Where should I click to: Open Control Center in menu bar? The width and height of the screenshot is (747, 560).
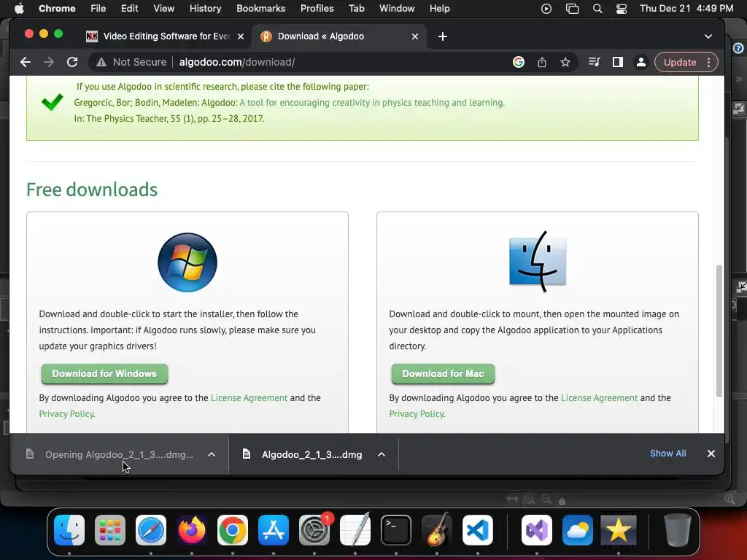622,9
